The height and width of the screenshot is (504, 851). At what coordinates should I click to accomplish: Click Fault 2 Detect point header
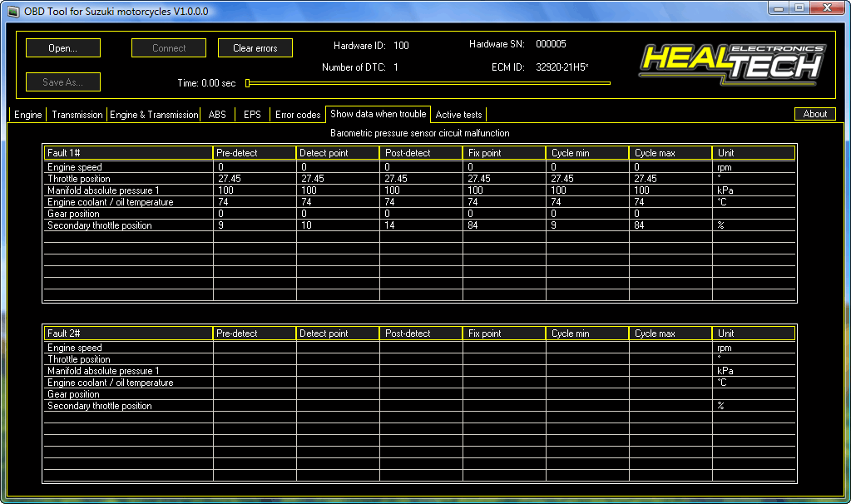(x=338, y=334)
